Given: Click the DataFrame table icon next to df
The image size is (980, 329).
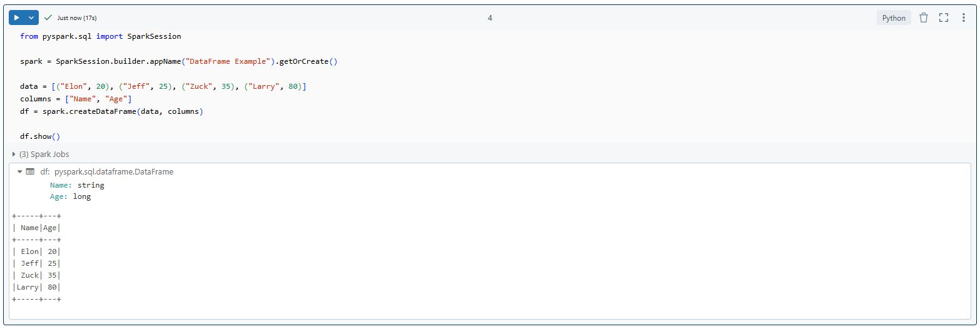Looking at the screenshot, I should coord(30,171).
